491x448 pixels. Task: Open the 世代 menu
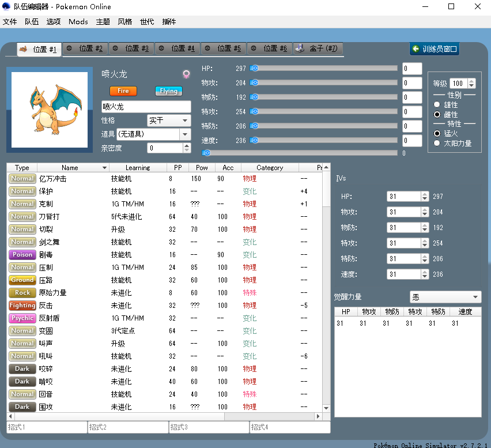tap(147, 21)
